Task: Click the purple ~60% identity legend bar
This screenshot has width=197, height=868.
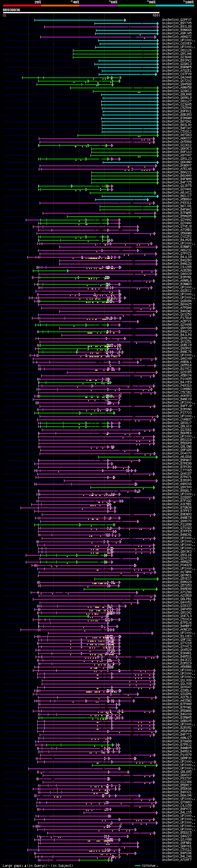Action: tap(98, 6)
